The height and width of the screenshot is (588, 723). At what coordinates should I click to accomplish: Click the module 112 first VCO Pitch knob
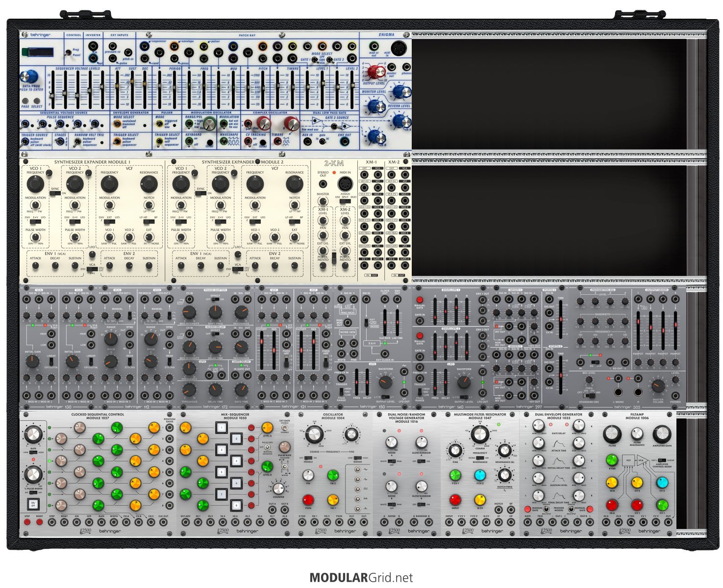click(111, 338)
